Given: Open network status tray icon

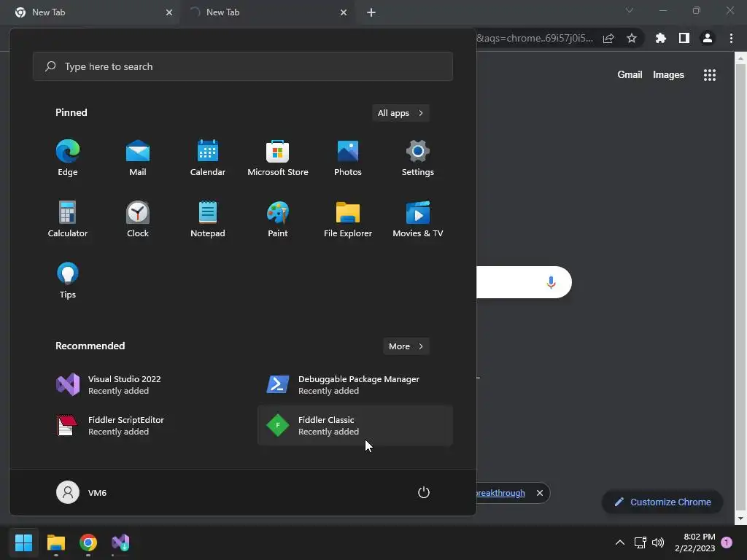Looking at the screenshot, I should tap(640, 542).
